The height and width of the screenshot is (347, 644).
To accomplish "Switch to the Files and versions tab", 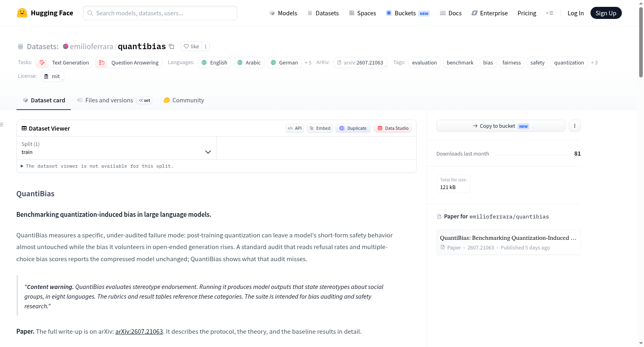I will 114,100.
